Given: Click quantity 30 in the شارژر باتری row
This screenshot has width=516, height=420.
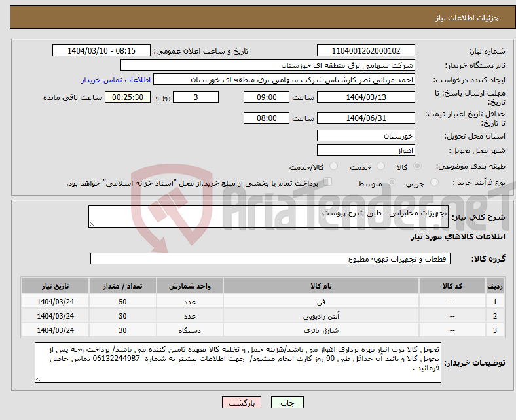Looking at the screenshot, I should [122, 330].
